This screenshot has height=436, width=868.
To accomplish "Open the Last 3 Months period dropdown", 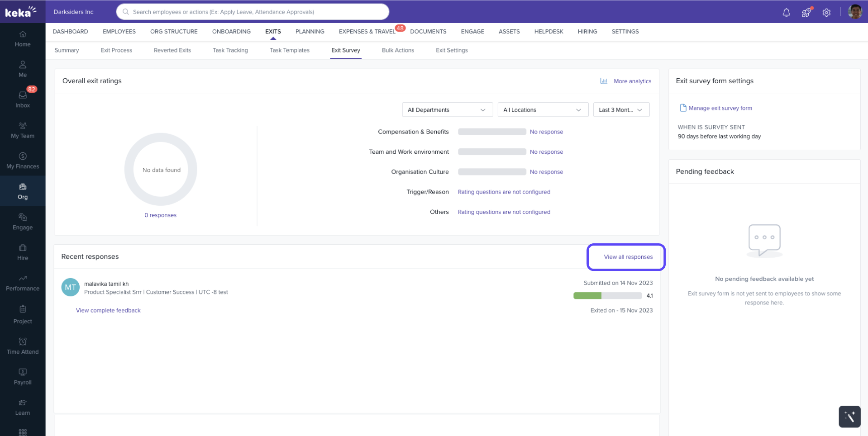I will tap(621, 110).
